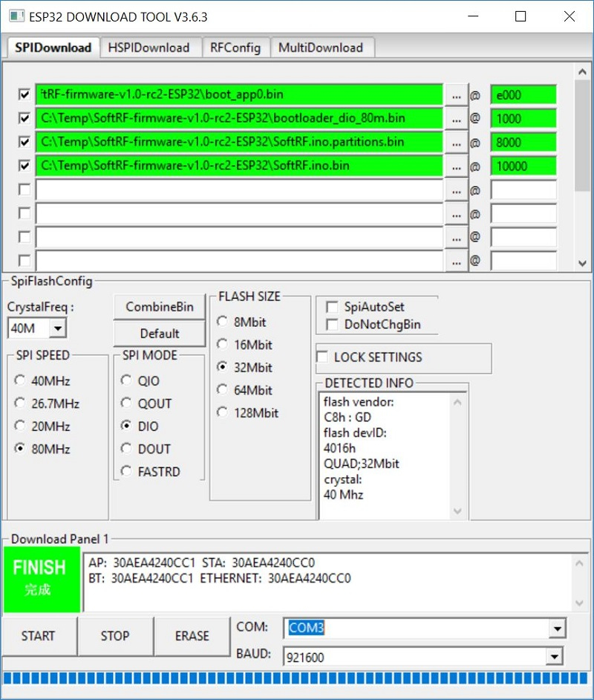This screenshot has height=700, width=594.
Task: Open the MultiDownload tab
Action: point(321,48)
